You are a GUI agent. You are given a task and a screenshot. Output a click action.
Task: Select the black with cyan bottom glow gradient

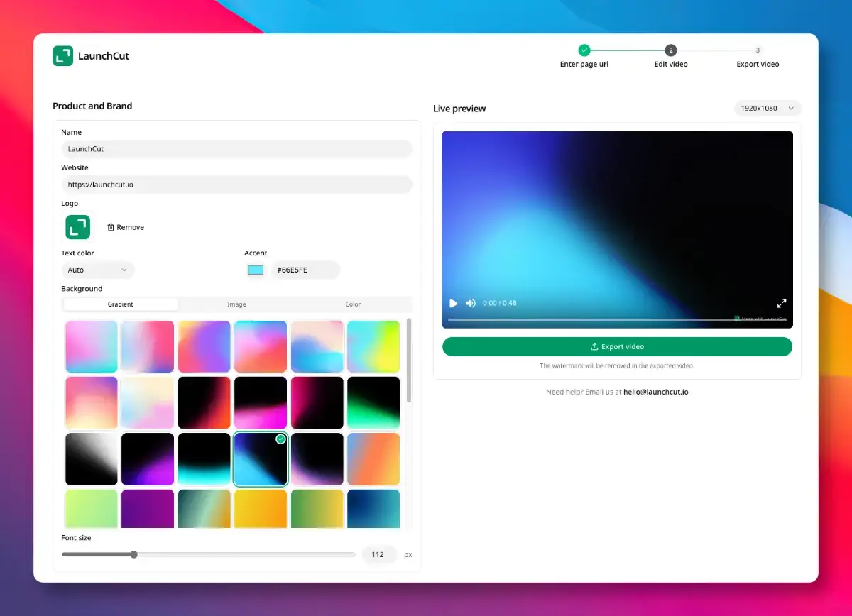pos(204,459)
